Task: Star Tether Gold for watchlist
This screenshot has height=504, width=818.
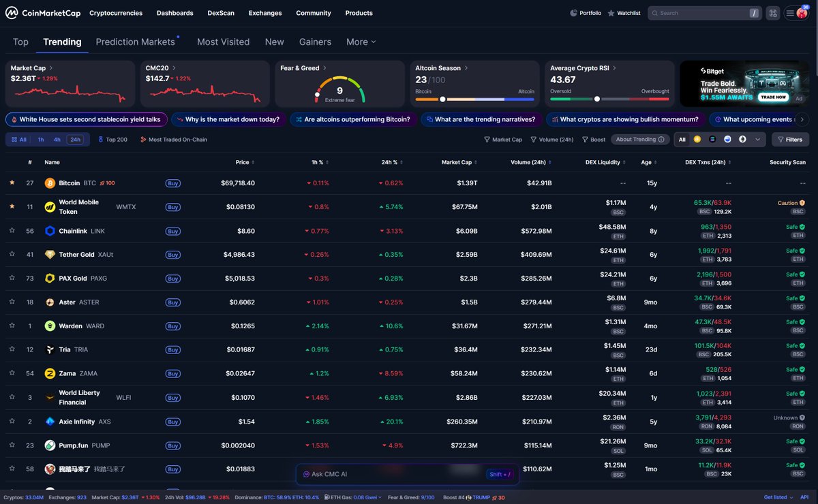Action: (x=12, y=254)
